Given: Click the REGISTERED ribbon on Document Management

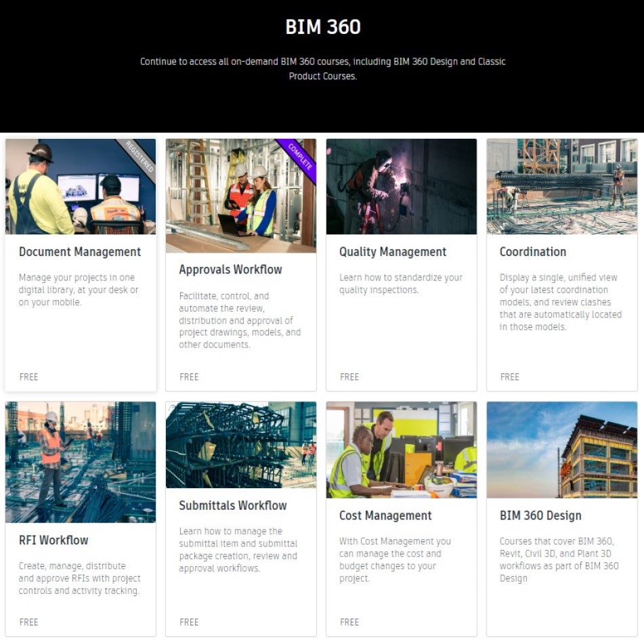Looking at the screenshot, I should [x=139, y=156].
